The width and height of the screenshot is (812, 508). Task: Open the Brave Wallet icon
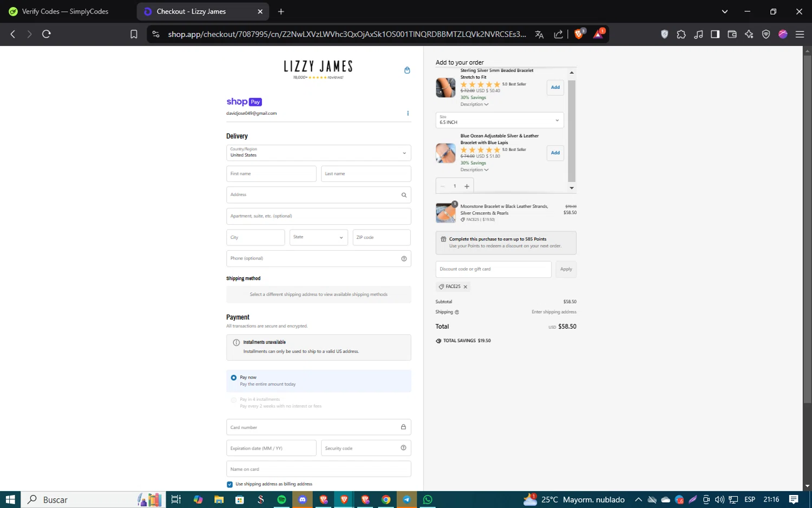732,34
